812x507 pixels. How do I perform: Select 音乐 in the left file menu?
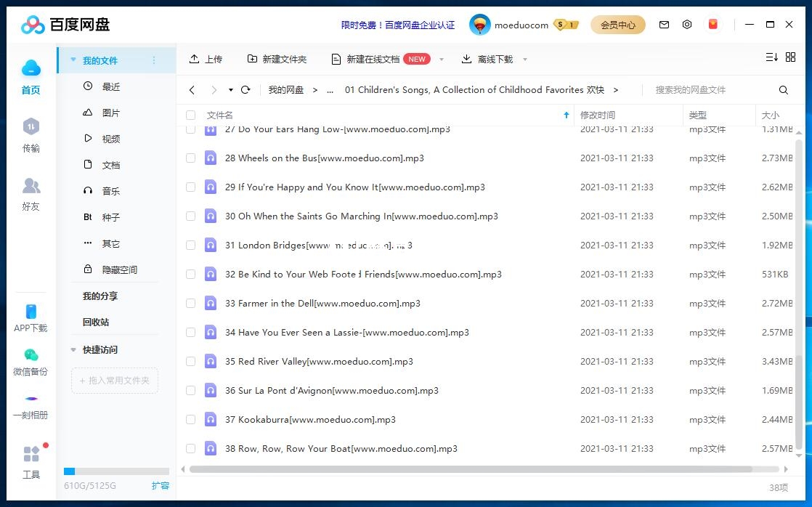coord(110,191)
